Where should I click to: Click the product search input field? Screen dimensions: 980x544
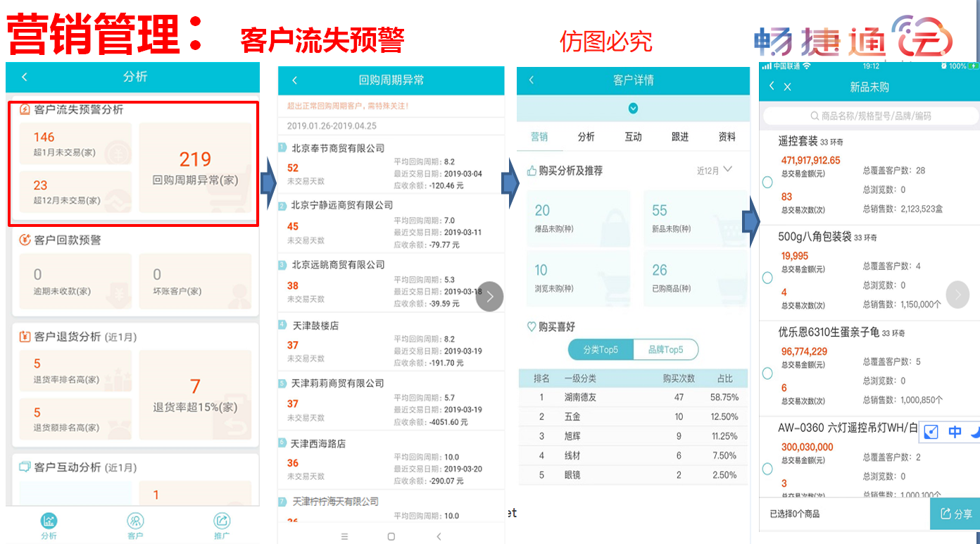870,116
